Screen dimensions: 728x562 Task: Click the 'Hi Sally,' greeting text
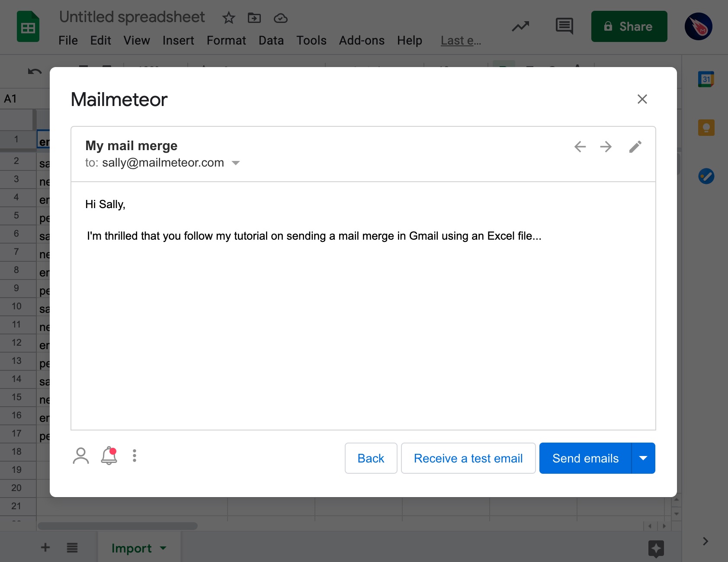point(105,204)
